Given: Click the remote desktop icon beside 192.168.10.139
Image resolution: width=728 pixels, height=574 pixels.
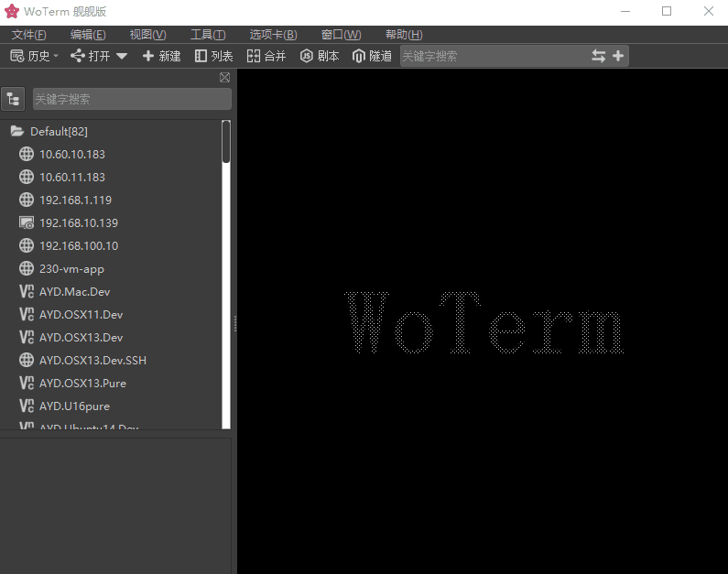Looking at the screenshot, I should [x=27, y=222].
